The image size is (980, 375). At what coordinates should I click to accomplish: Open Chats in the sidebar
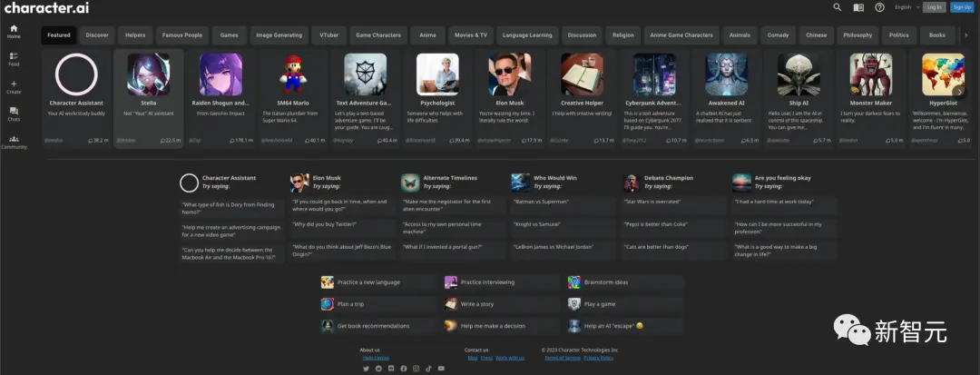point(14,114)
